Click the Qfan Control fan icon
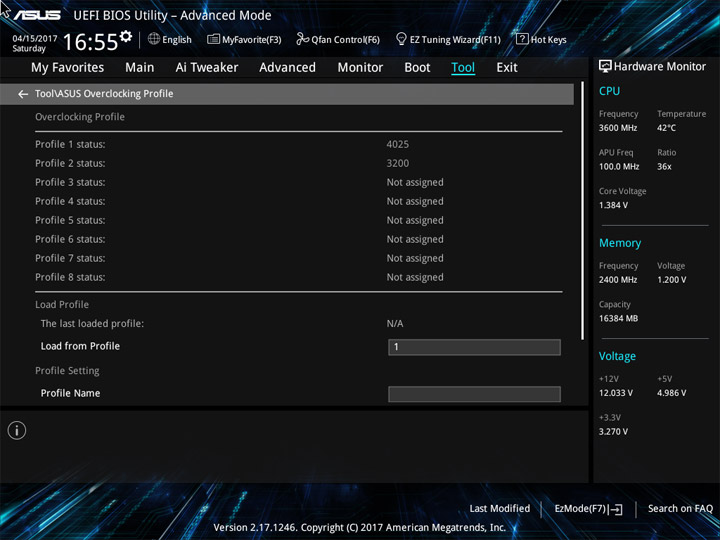 tap(302, 39)
